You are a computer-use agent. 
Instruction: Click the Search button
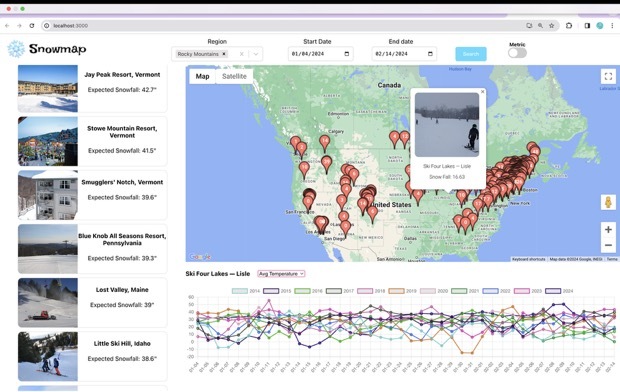point(471,54)
